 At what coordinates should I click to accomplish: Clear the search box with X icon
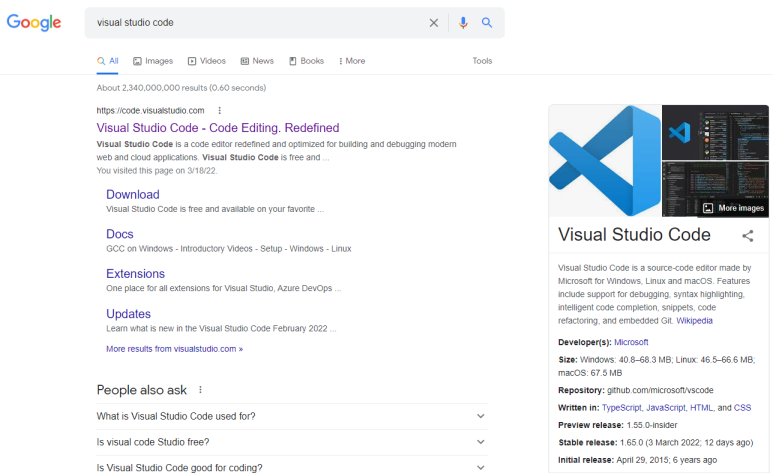pos(433,23)
